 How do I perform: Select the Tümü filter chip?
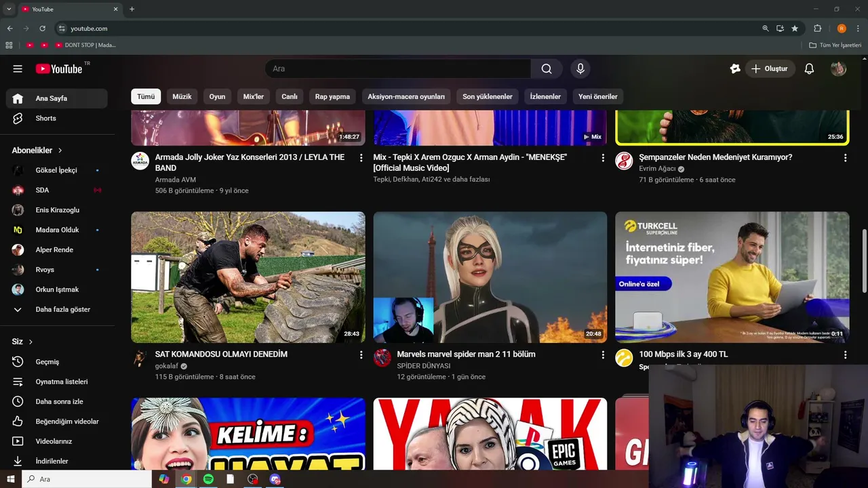click(x=146, y=96)
